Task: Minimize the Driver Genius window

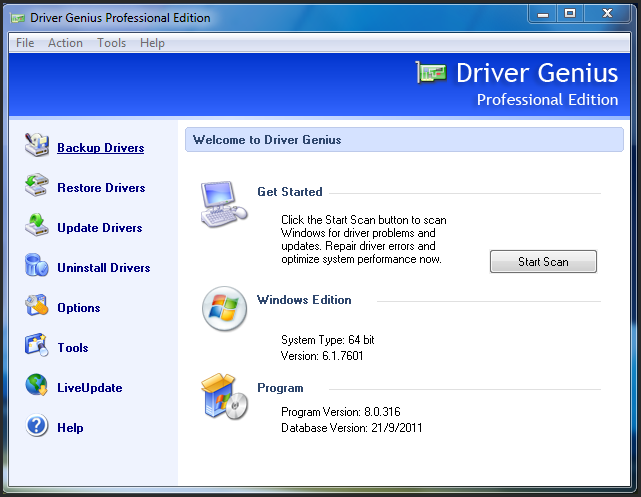Action: coord(543,14)
